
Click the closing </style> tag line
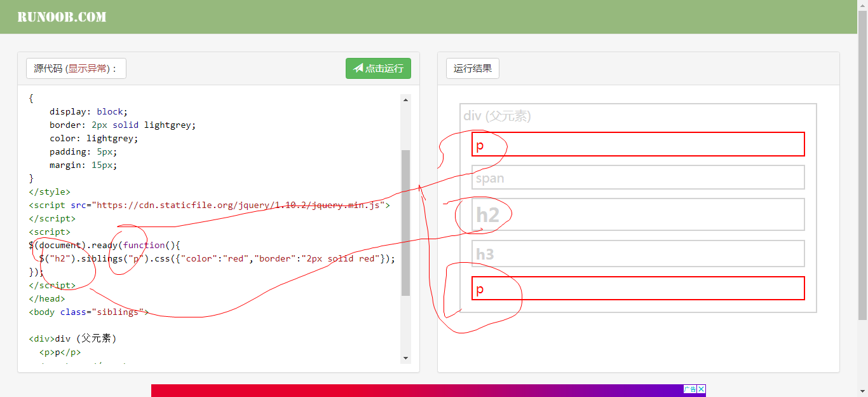50,192
